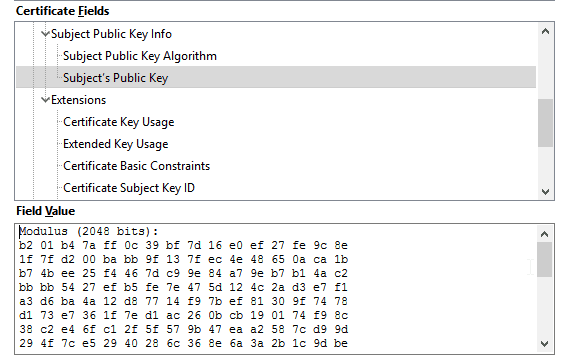The image size is (563, 362).
Task: Select Certificate Basic Constraints item
Action: [x=136, y=166]
